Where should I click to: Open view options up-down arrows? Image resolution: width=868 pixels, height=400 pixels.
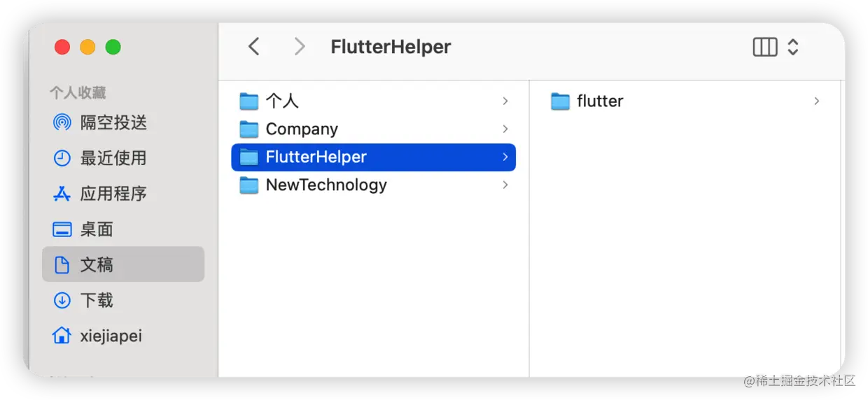pyautogui.click(x=793, y=47)
